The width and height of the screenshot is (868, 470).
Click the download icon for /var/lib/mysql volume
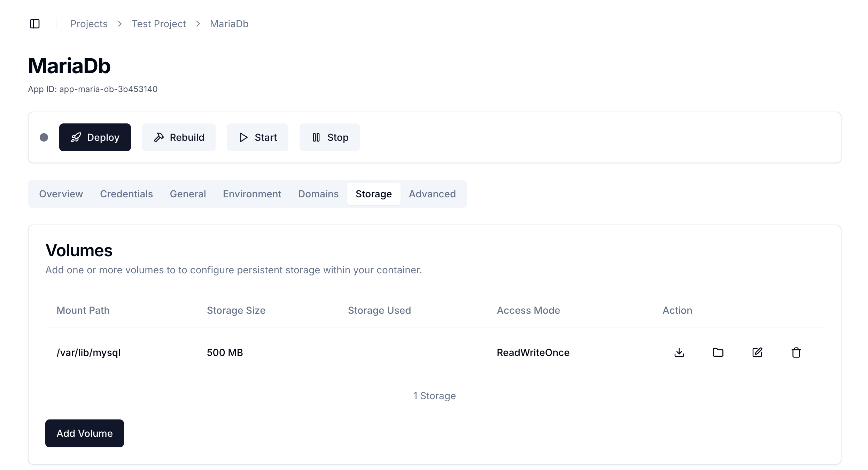pyautogui.click(x=679, y=352)
